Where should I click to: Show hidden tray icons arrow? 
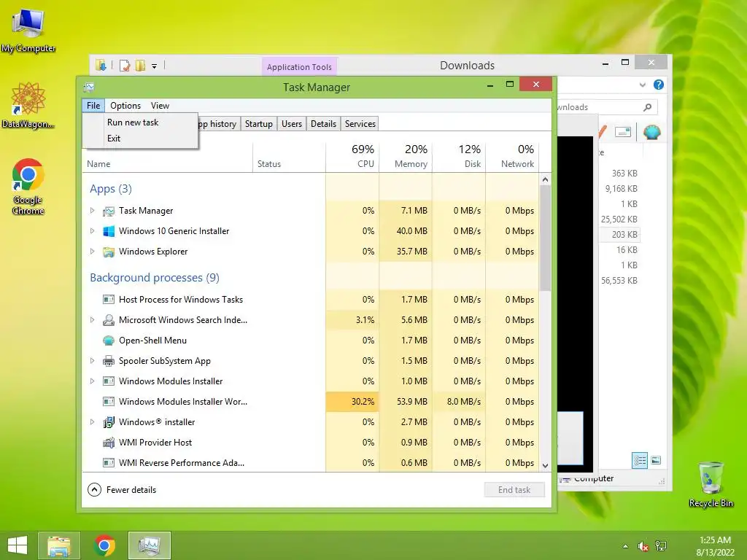pyautogui.click(x=625, y=546)
